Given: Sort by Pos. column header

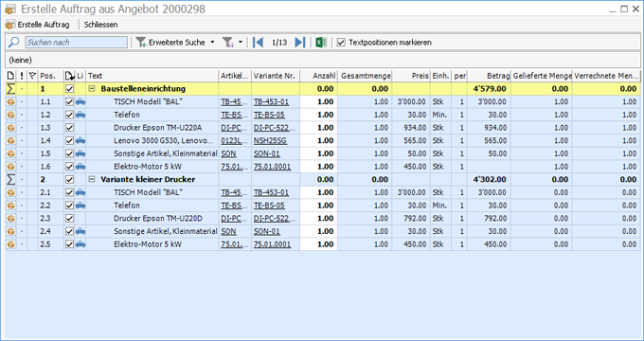Looking at the screenshot, I should tap(51, 76).
